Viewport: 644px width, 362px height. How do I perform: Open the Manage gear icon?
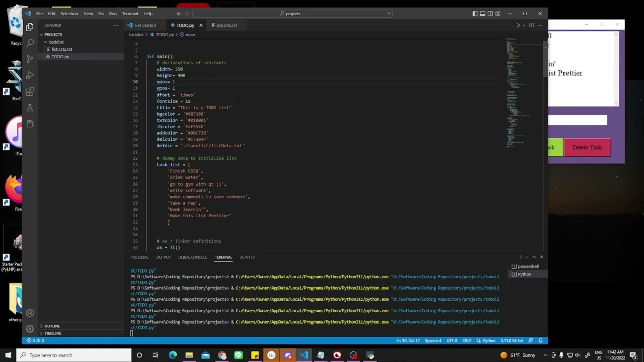pos(30,329)
